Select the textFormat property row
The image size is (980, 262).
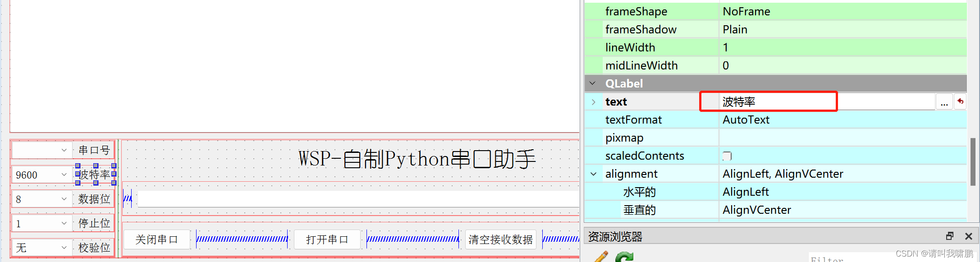[x=775, y=120]
